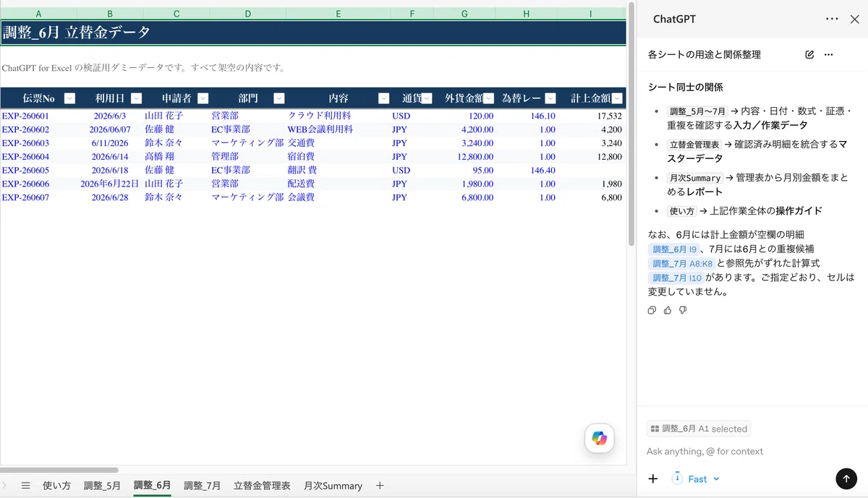
Task: Click the 各シートの用途と関係整理 conversation title
Action: (704, 54)
